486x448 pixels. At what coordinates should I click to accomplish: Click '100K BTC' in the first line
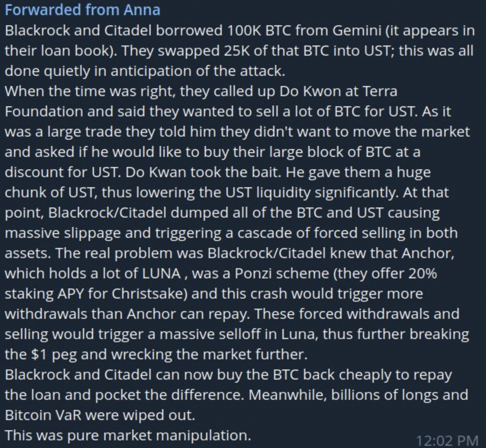click(x=259, y=31)
